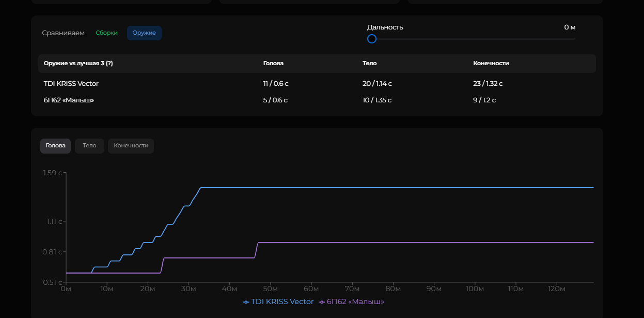Click the 120м axis tick label
Image resolution: width=644 pixels, height=318 pixels.
[557, 289]
